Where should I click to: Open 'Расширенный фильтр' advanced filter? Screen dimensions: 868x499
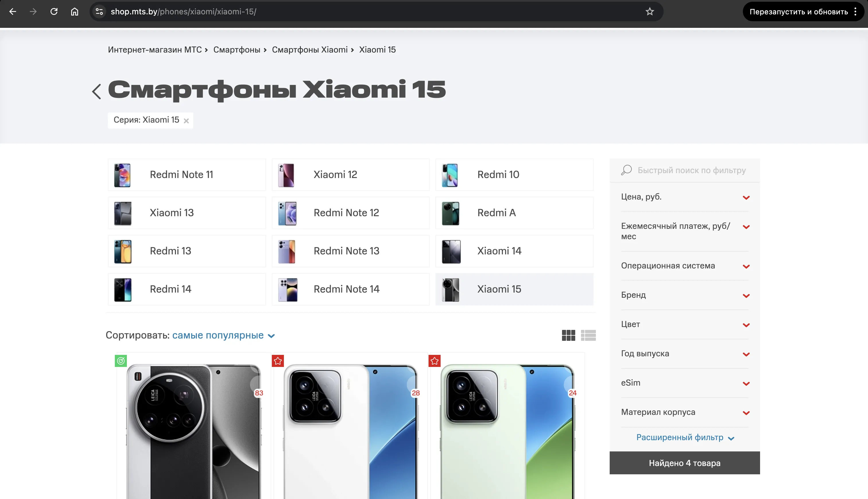click(x=685, y=438)
